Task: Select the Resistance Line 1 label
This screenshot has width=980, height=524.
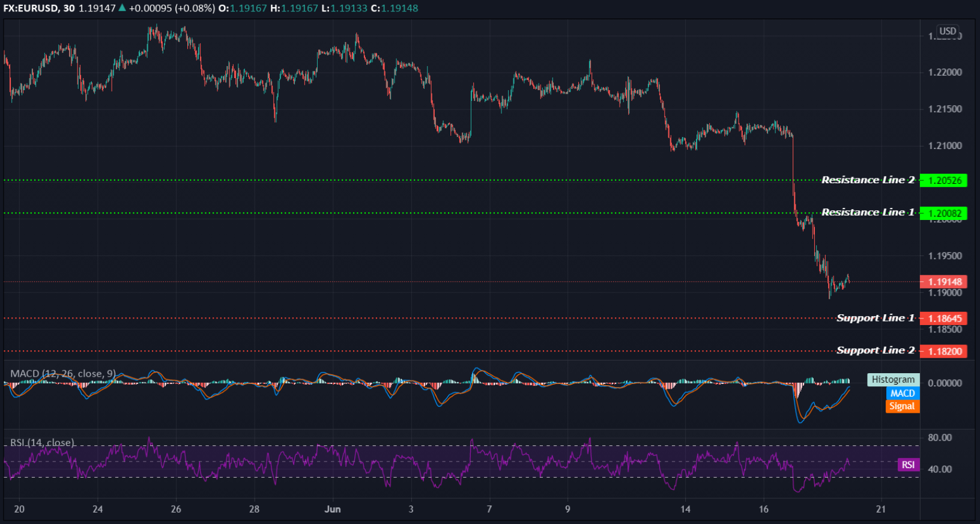Action: point(868,212)
